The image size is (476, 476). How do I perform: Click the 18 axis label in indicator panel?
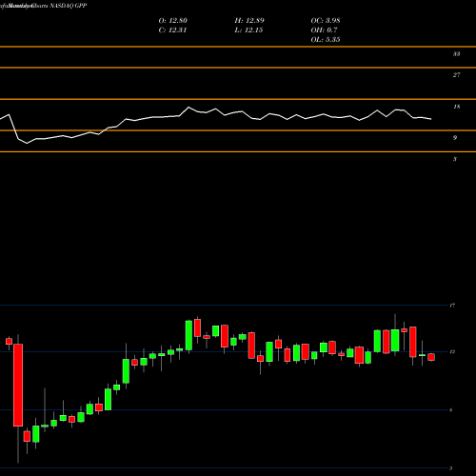click(456, 107)
